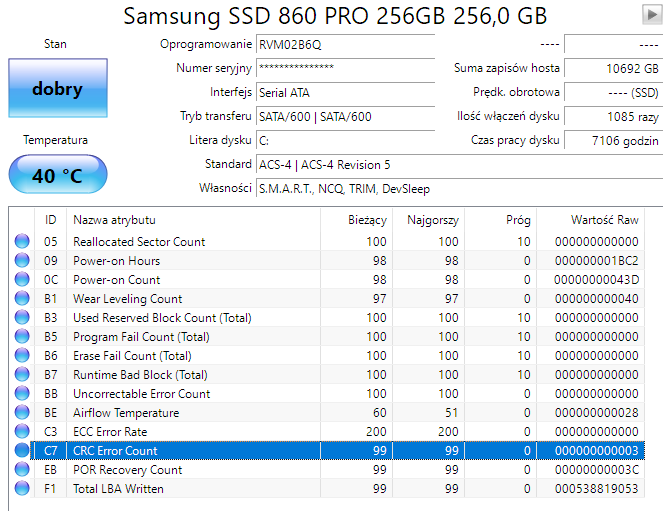Click raw value 000538819053
This screenshot has width=663, height=511.
click(x=597, y=489)
